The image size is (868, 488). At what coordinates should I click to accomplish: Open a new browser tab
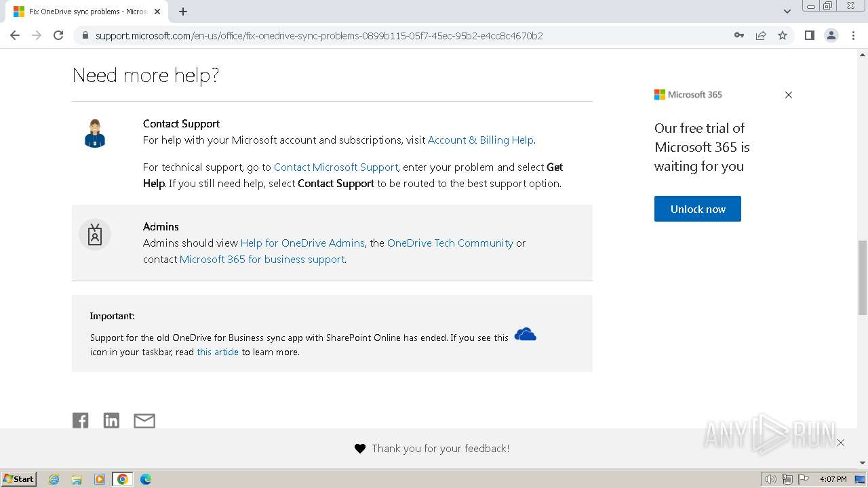click(x=183, y=12)
